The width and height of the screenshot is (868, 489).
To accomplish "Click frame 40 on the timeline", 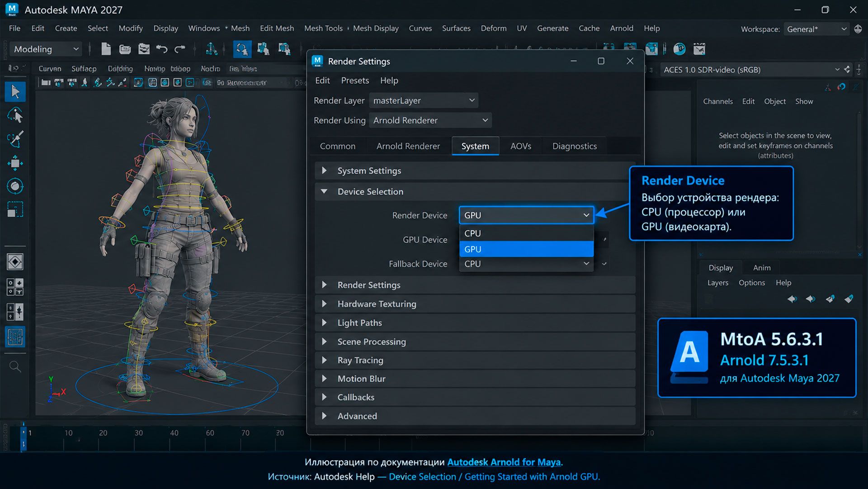I will point(174,433).
